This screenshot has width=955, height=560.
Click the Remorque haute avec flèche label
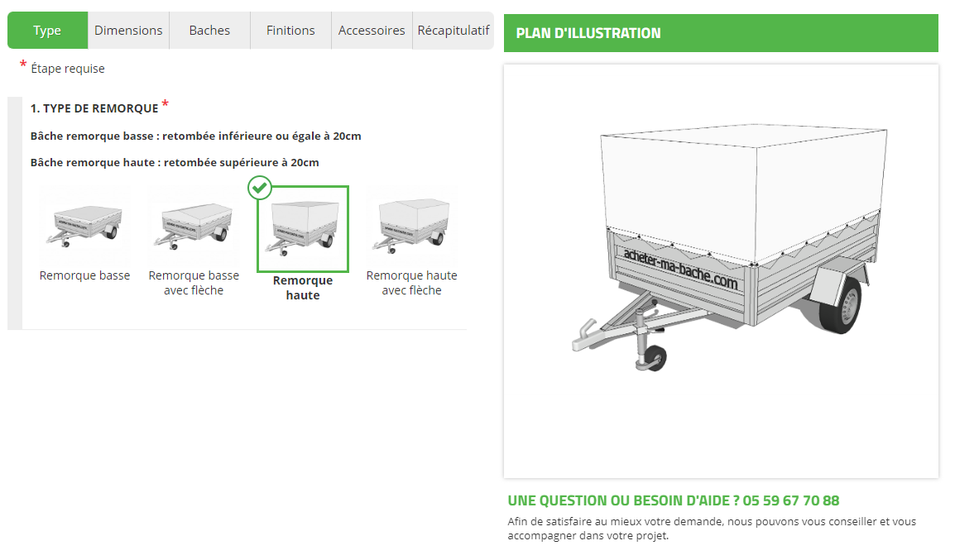412,283
